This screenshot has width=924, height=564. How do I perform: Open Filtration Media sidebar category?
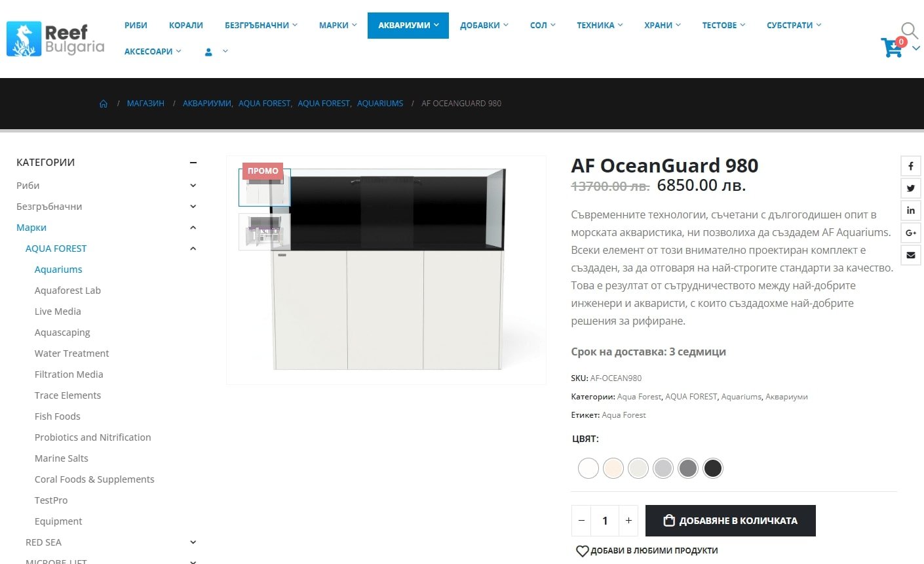pos(69,374)
